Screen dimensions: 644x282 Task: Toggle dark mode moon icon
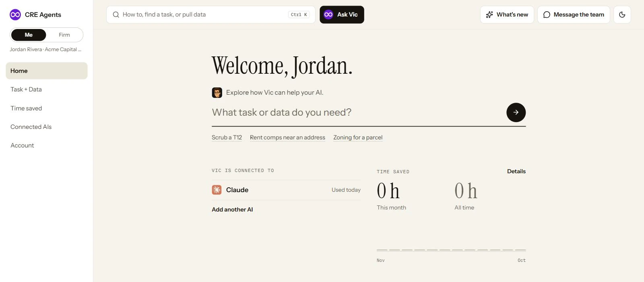(622, 15)
